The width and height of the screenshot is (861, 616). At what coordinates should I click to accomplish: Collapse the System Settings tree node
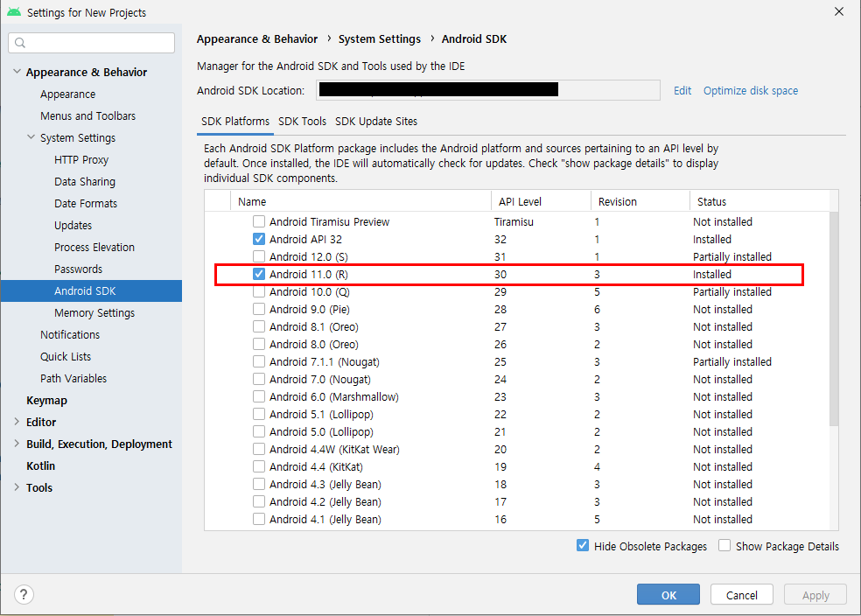31,137
